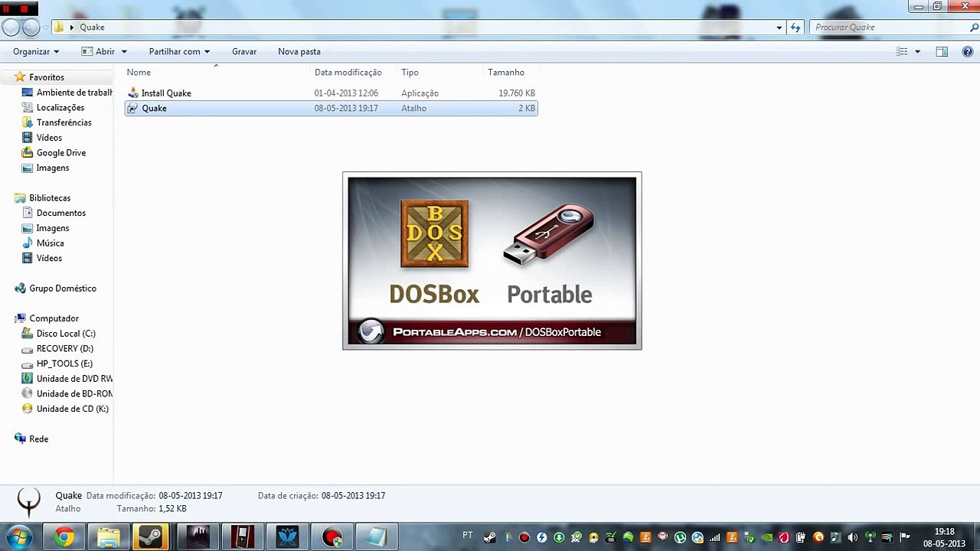Open the green download arrow tray icon
The image size is (980, 551).
click(x=559, y=537)
